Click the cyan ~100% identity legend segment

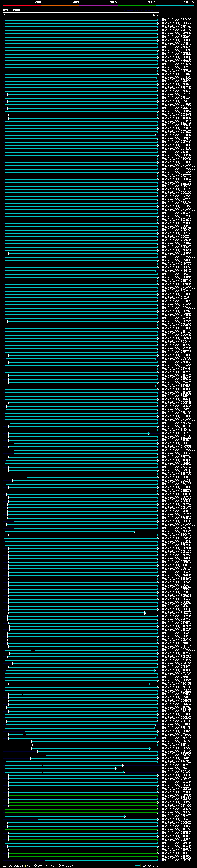coord(175,6)
